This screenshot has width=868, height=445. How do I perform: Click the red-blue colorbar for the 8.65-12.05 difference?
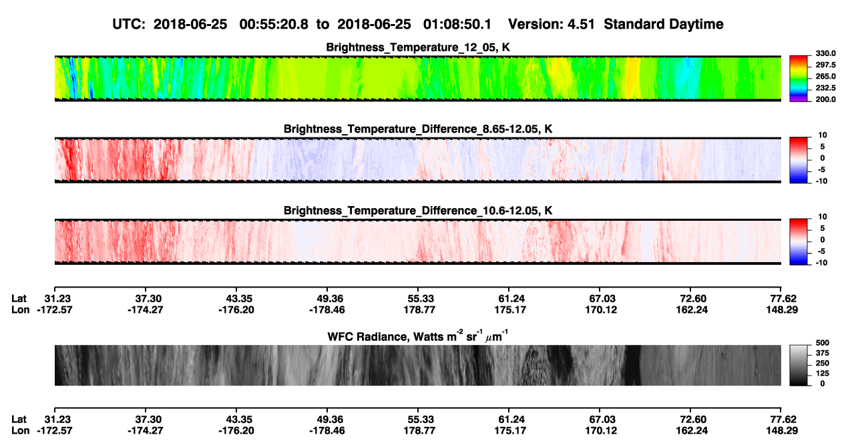click(799, 159)
